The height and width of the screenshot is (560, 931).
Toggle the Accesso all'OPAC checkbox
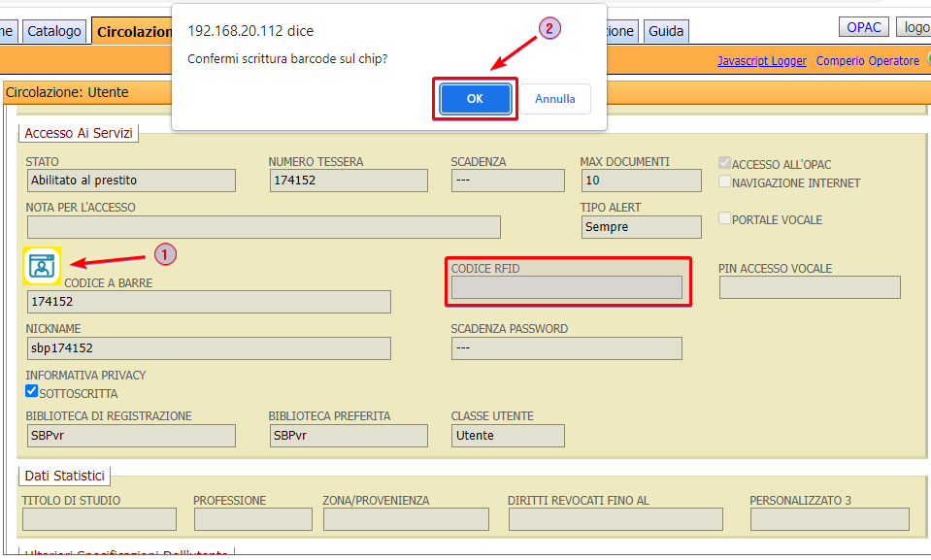pyautogui.click(x=724, y=164)
